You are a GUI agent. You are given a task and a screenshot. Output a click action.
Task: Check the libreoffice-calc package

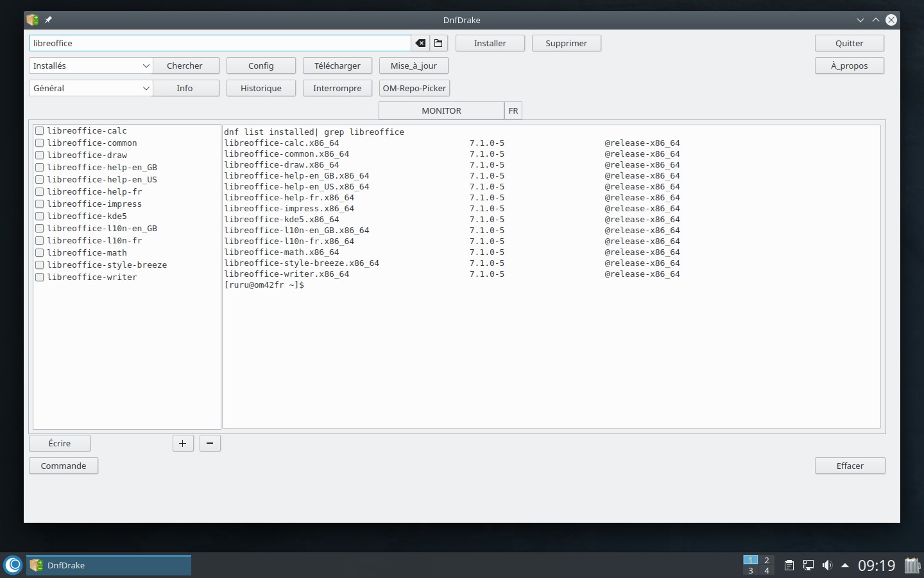click(x=39, y=131)
